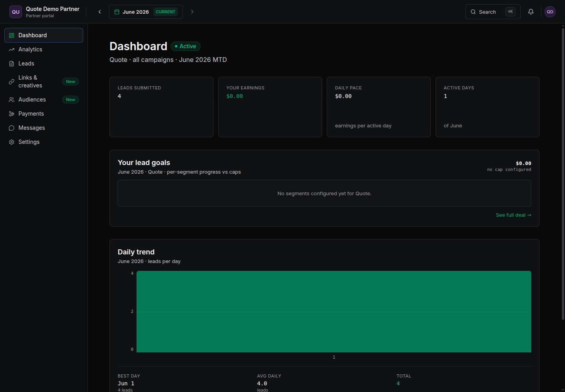Click the Search field in header

493,12
